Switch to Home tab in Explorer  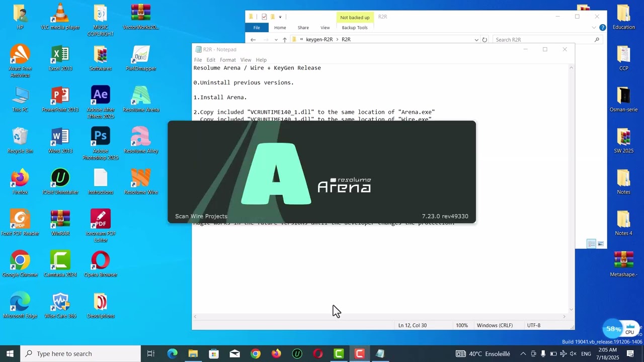(x=280, y=28)
